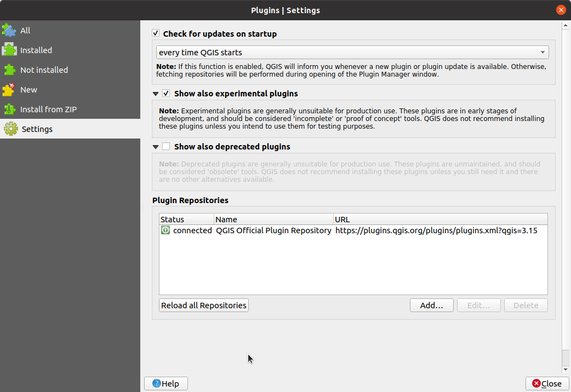Close the Plugins Settings dialog
The width and height of the screenshot is (571, 392).
(547, 384)
